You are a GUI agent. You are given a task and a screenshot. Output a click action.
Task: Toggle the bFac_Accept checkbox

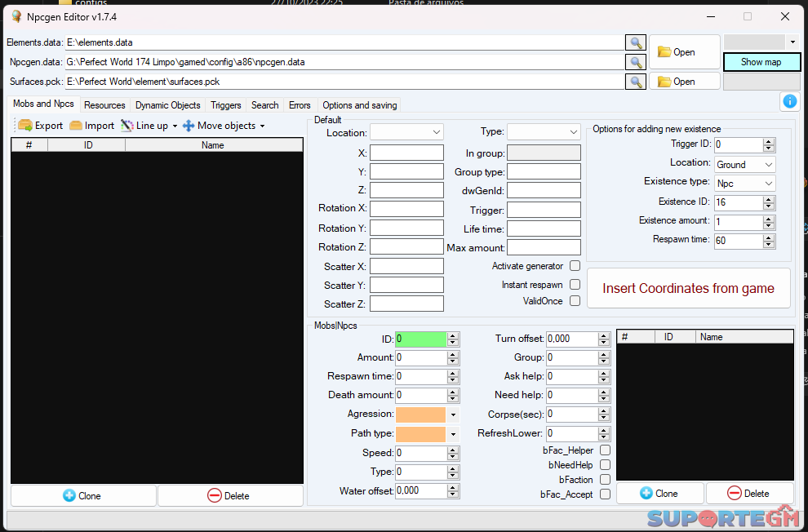click(605, 494)
